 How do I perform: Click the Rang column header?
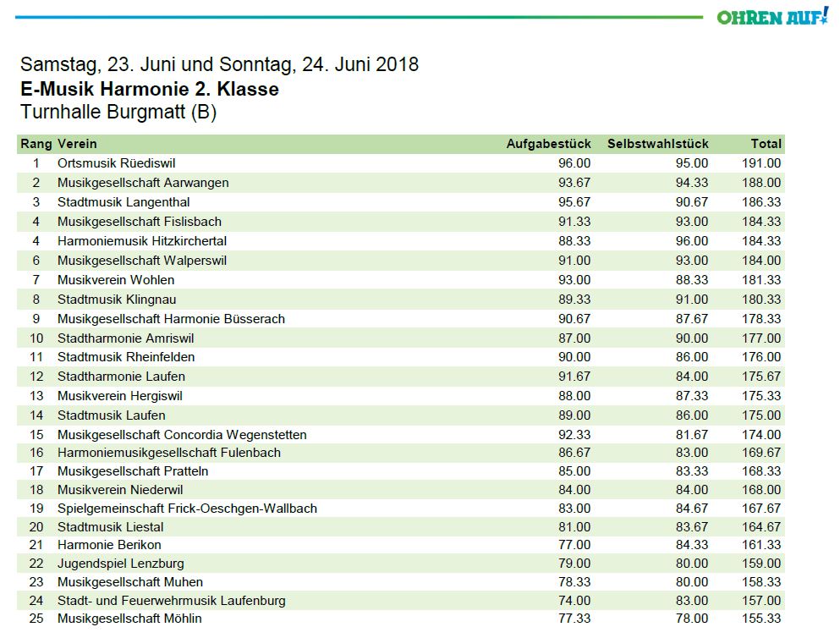[x=36, y=144]
